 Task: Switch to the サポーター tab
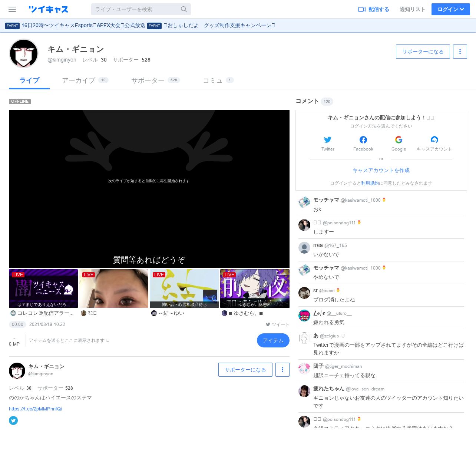pyautogui.click(x=148, y=80)
